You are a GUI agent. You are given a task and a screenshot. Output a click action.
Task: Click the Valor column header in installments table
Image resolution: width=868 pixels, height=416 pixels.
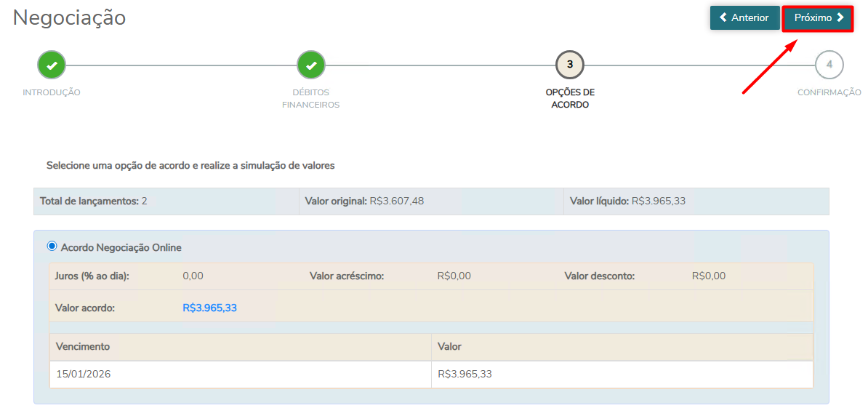click(449, 347)
